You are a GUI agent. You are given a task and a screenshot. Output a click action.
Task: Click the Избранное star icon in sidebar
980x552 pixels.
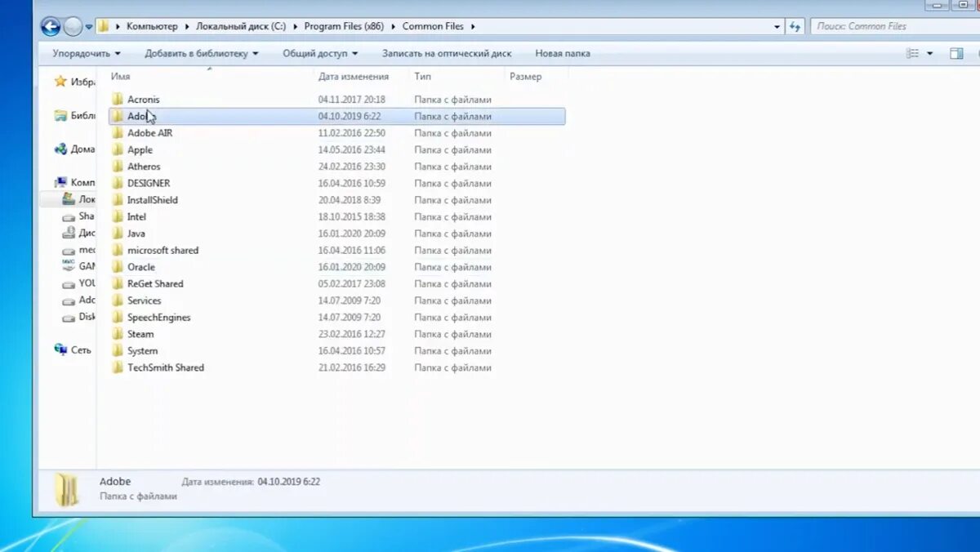[60, 81]
